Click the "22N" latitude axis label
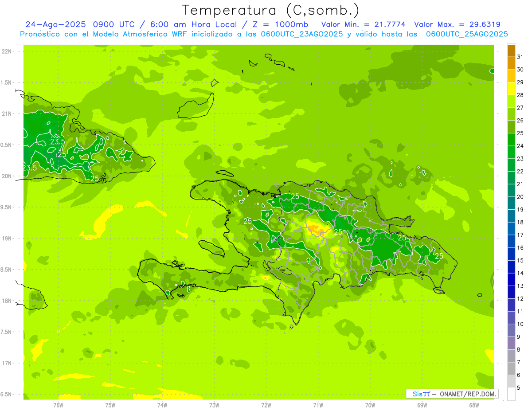The image size is (532, 411). tap(7, 51)
